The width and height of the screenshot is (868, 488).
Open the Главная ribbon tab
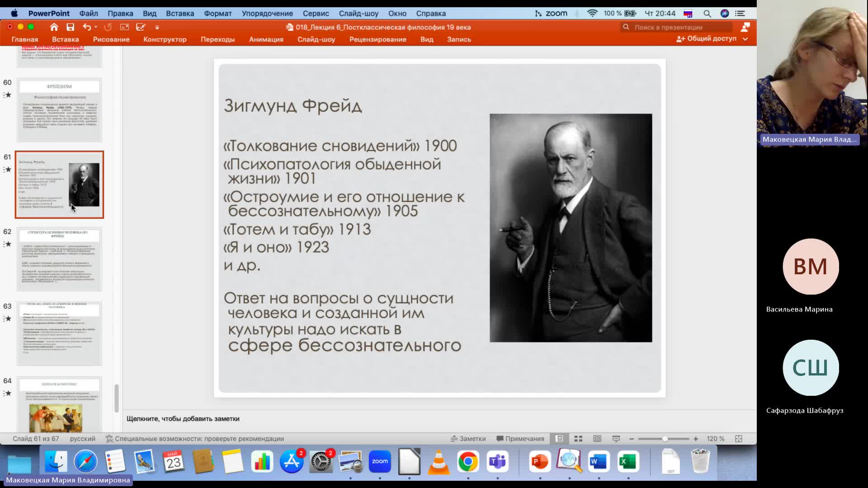coord(25,39)
